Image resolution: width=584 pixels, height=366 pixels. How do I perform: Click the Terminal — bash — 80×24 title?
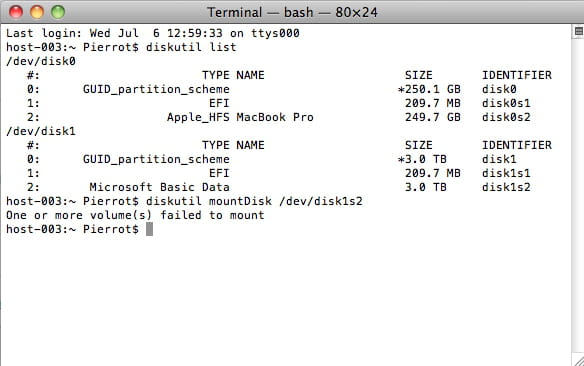tap(292, 12)
